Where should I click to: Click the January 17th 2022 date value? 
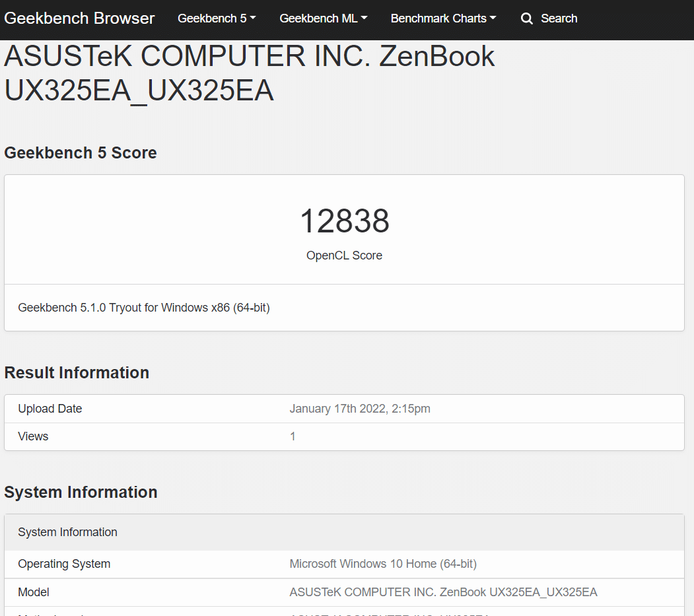[360, 409]
